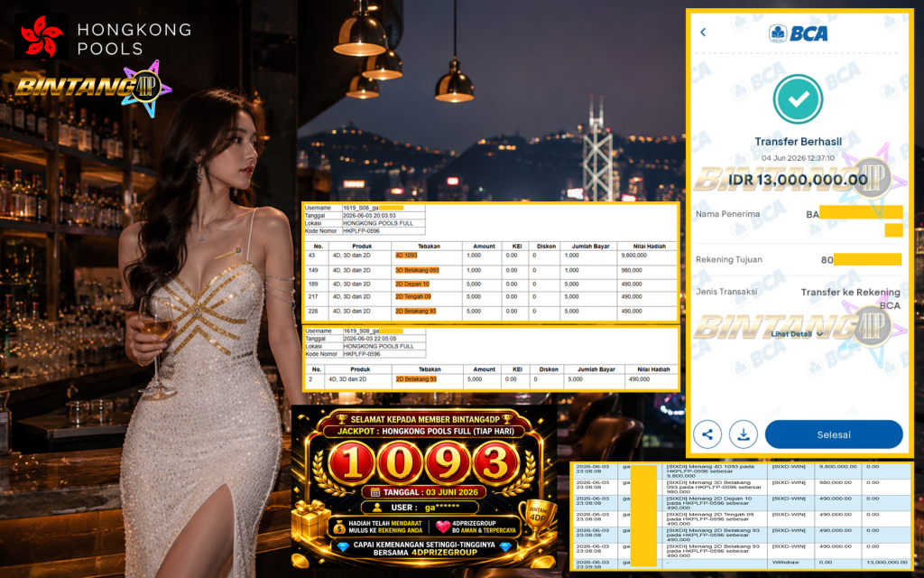Click the download icon beside Selesai
The height and width of the screenshot is (578, 924).
744,434
